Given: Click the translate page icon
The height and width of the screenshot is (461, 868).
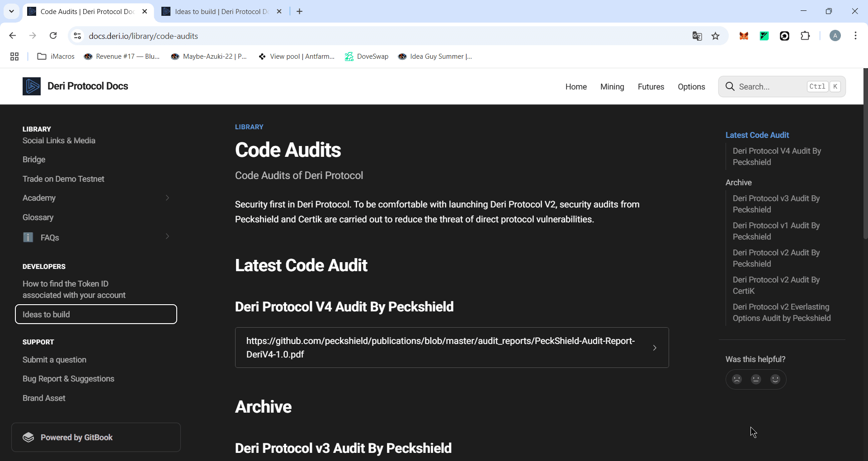Looking at the screenshot, I should [x=697, y=36].
